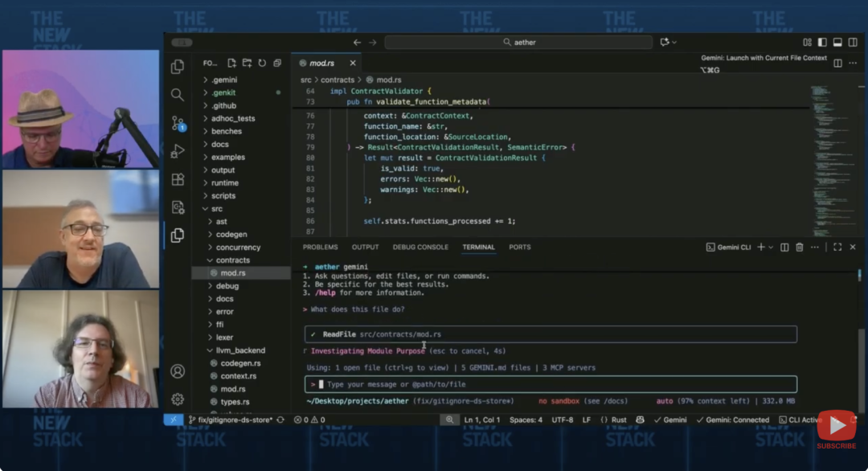Collapse all folders in explorer
The width and height of the screenshot is (868, 471).
(277, 63)
